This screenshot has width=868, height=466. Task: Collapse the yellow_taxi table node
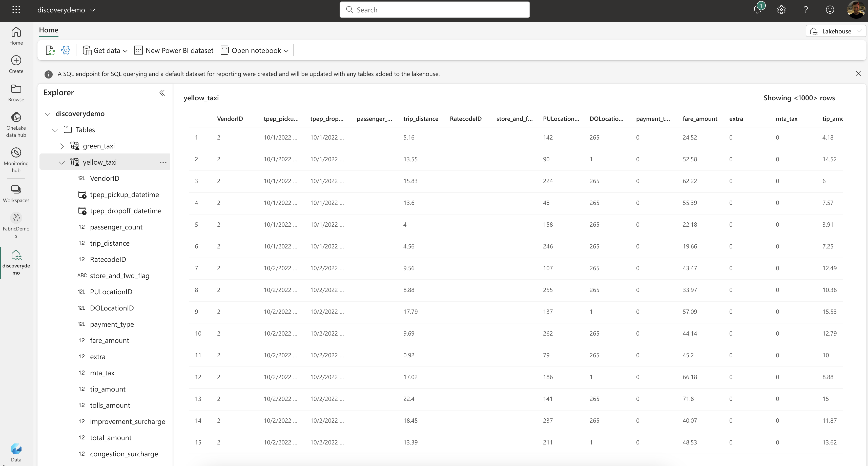(x=62, y=163)
